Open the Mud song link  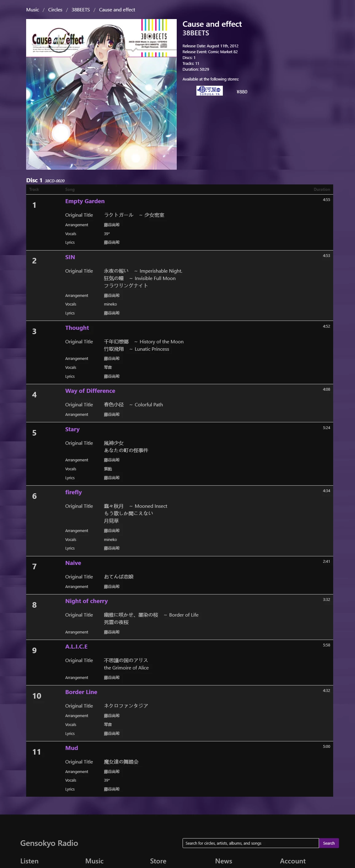(x=72, y=748)
